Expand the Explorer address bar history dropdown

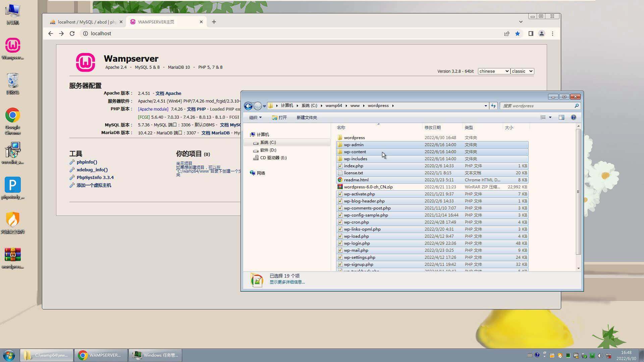[485, 106]
